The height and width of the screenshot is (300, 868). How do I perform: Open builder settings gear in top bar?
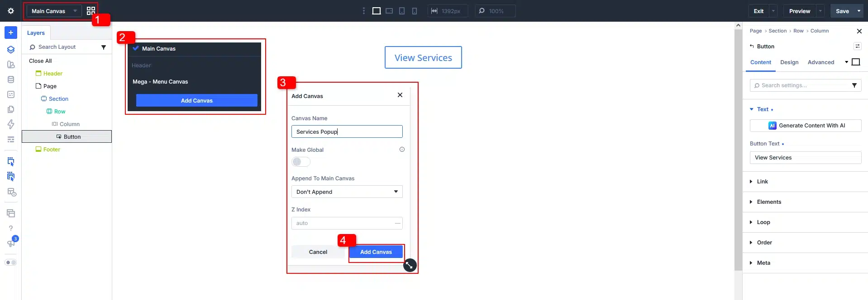click(x=11, y=11)
